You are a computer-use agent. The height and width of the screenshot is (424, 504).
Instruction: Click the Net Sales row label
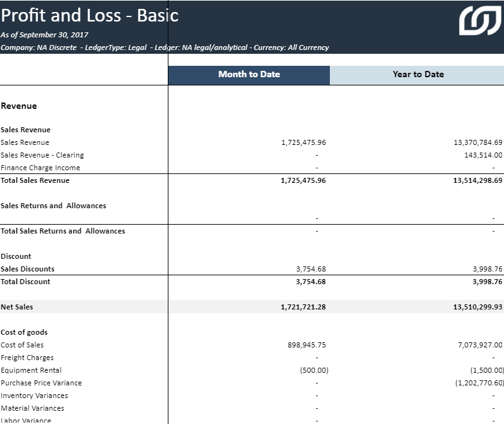(17, 307)
